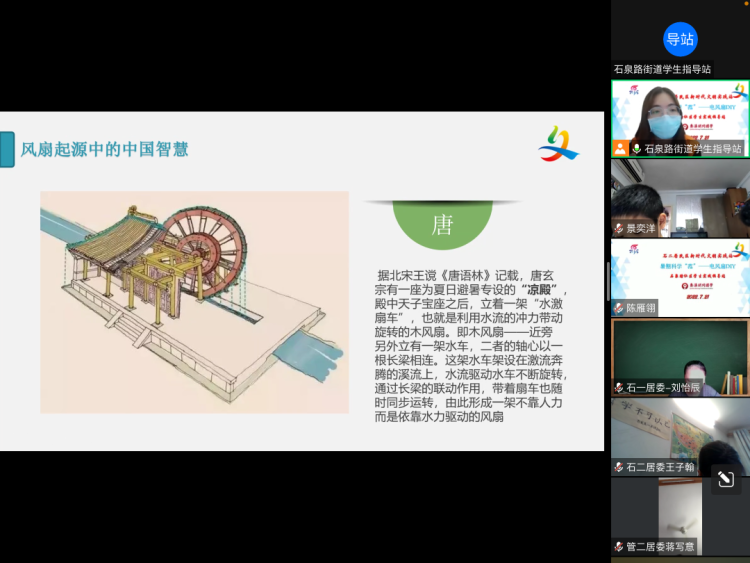Click muted mic icon beside 石一居委-刘怡辰

(620, 387)
